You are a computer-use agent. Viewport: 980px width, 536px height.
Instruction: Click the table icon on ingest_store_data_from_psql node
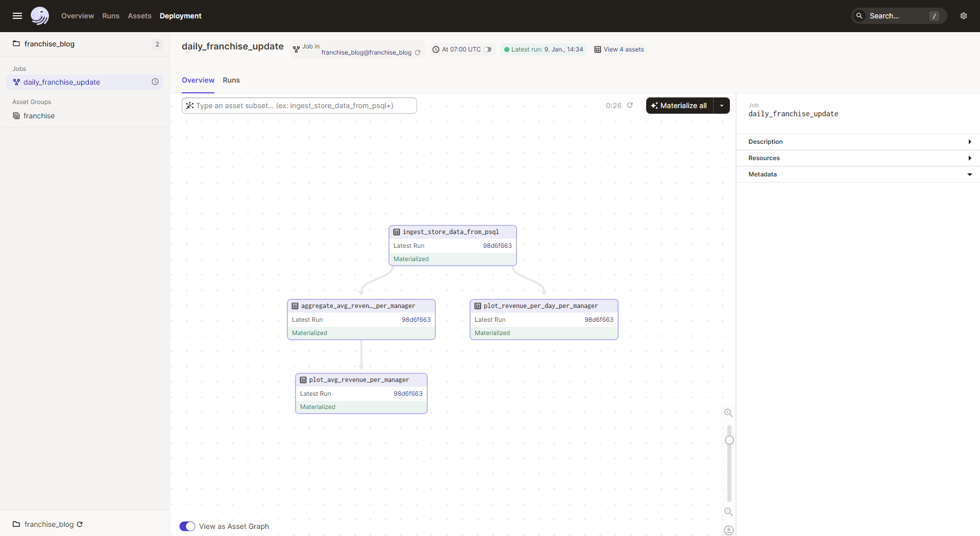click(x=397, y=232)
